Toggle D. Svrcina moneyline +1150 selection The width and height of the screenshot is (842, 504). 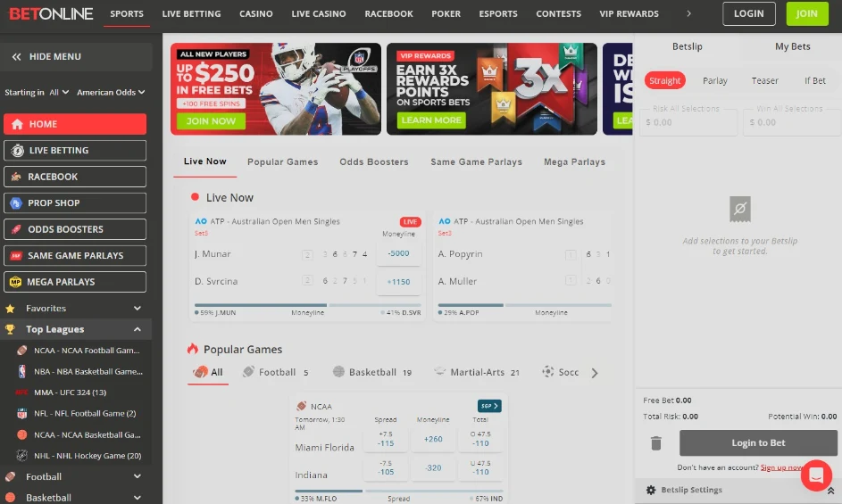click(398, 281)
